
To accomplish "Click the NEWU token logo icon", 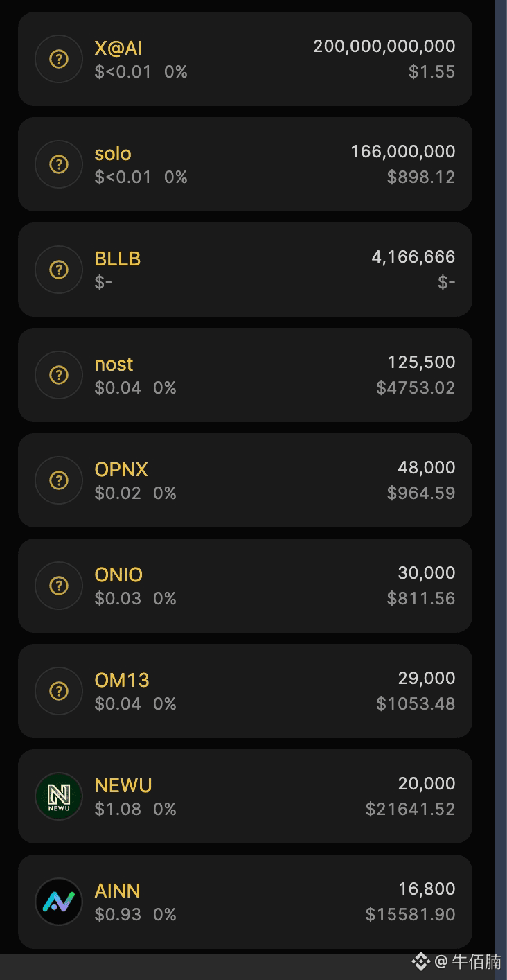I will [59, 796].
